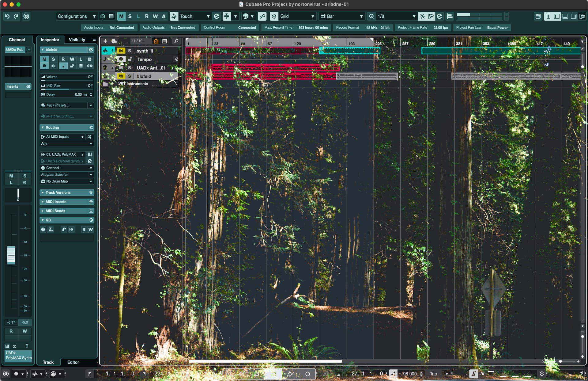Toggle Snap to Zero Crossing icon
This screenshot has width=588, height=381.
tap(262, 16)
